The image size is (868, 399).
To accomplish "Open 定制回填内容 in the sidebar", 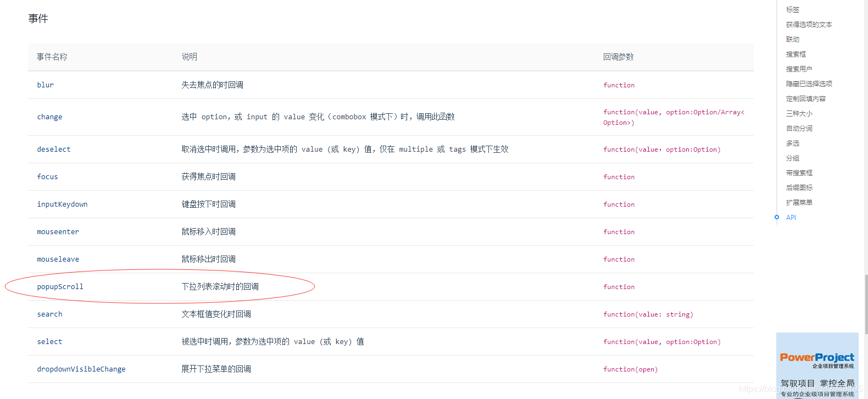I will 805,99.
